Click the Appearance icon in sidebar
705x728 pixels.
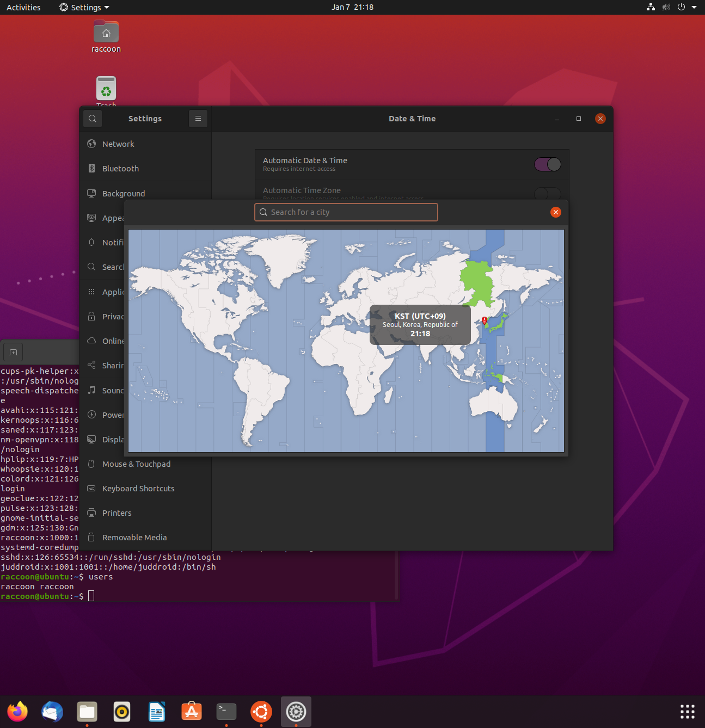coord(91,218)
